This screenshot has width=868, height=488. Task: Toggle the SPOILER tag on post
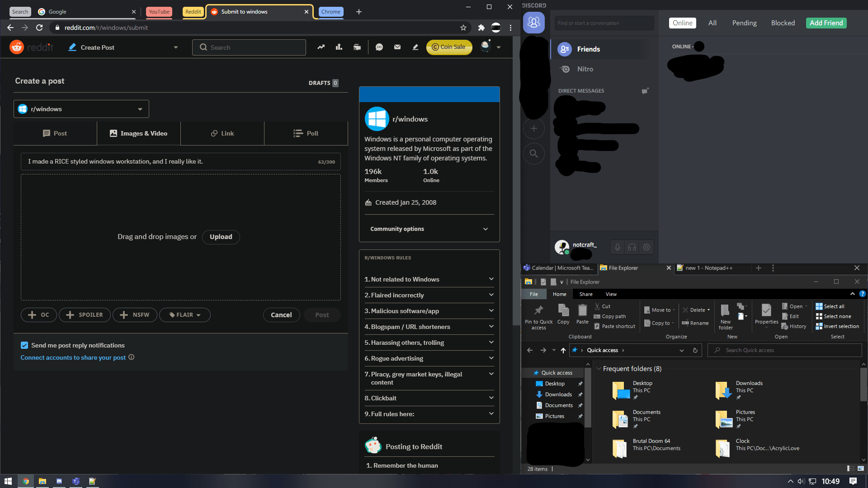pos(85,315)
